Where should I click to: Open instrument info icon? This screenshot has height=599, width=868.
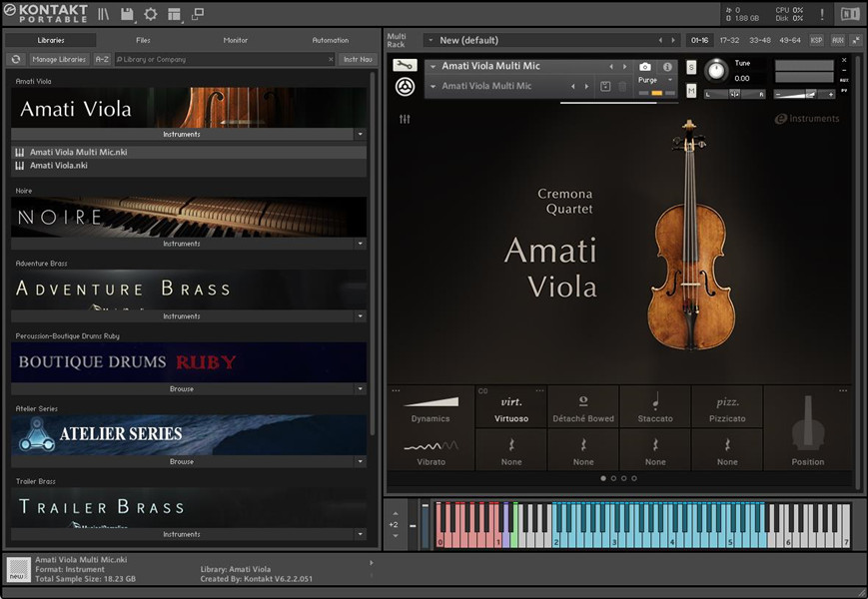667,67
